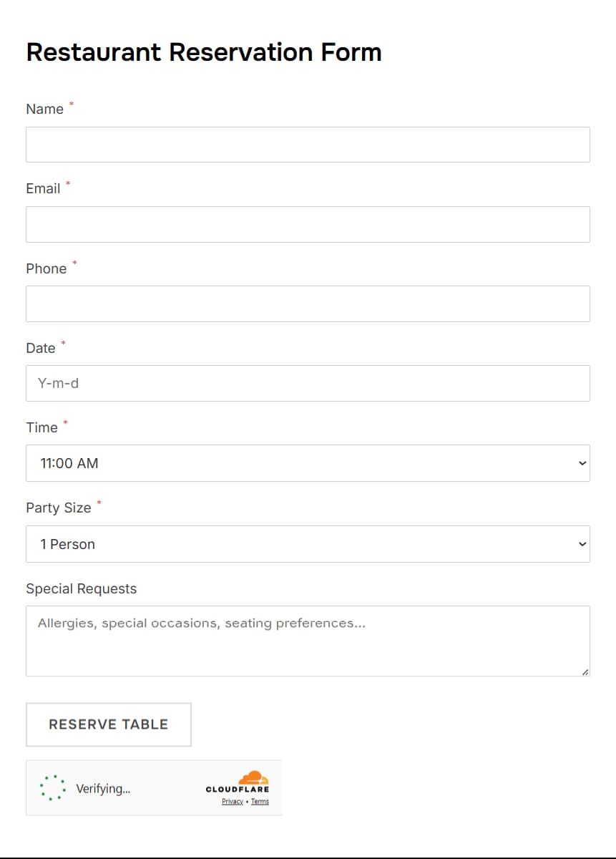
Task: Click the RESERVE TABLE button
Action: tap(108, 724)
